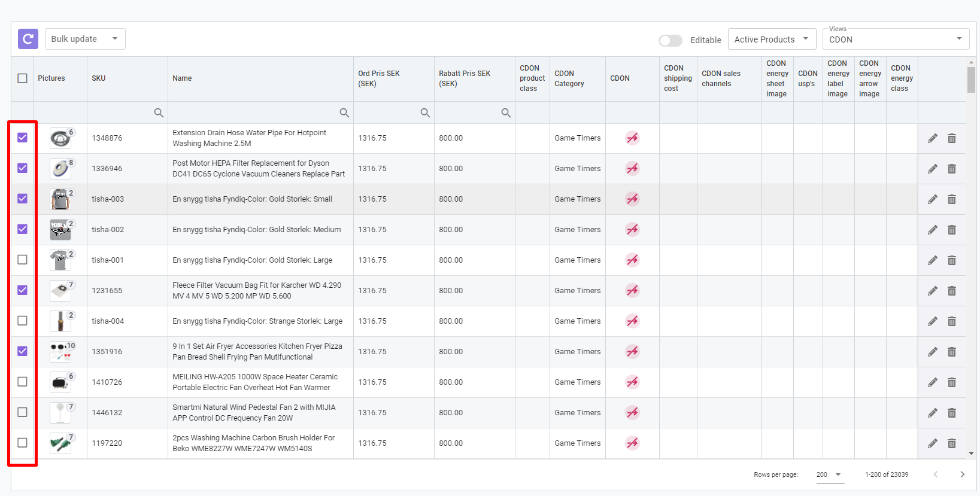
Task: Open the Views CDON dropdown
Action: click(x=896, y=39)
